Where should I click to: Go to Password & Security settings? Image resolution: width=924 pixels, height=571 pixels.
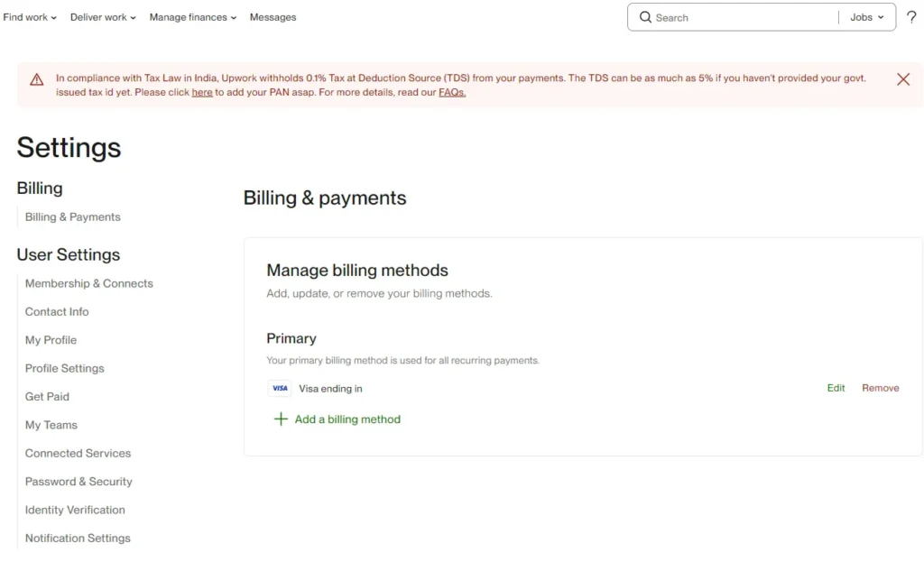pyautogui.click(x=79, y=482)
